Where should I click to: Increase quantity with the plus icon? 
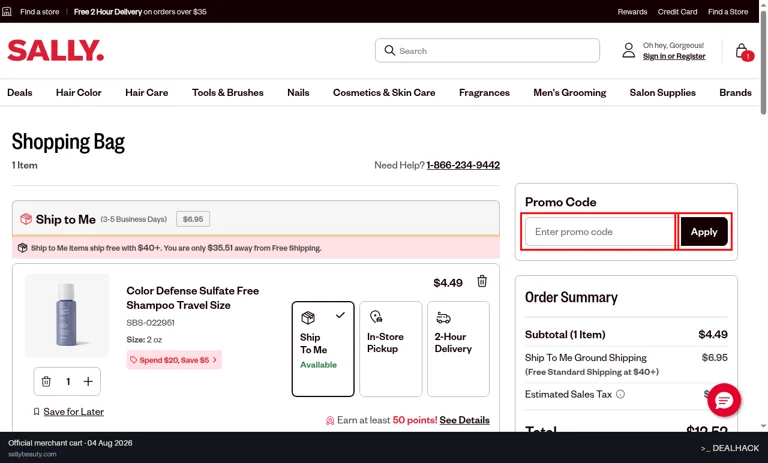pyautogui.click(x=88, y=381)
